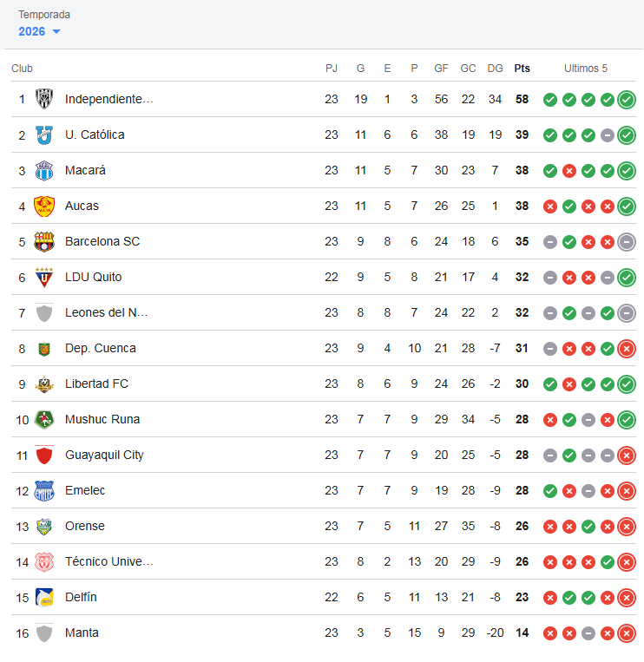Click the Barcelona SC crest

tap(44, 241)
